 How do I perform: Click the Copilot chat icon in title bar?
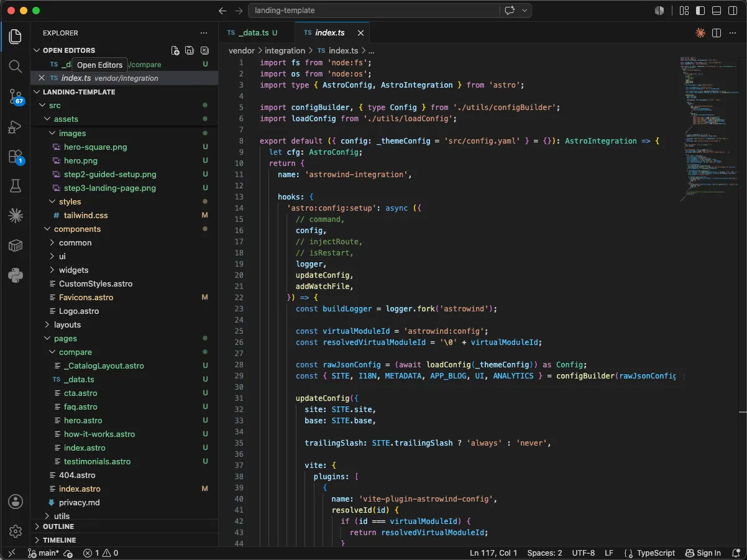(510, 11)
